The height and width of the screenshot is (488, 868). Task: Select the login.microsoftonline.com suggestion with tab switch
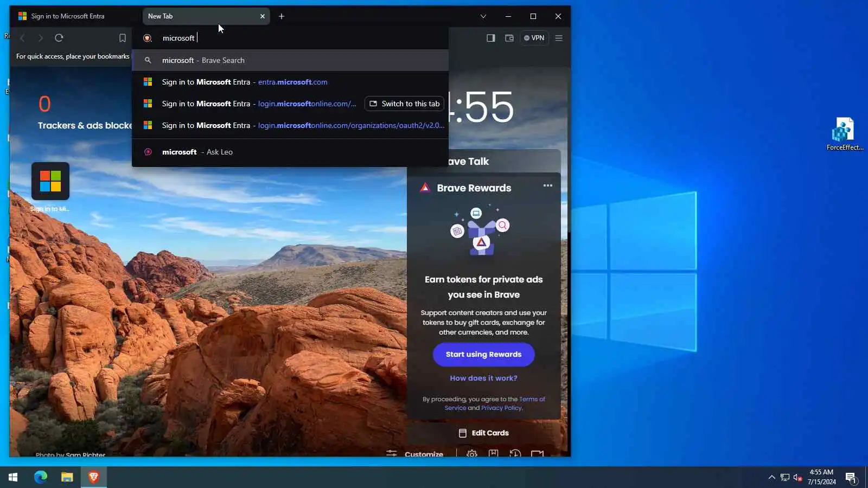coord(290,104)
